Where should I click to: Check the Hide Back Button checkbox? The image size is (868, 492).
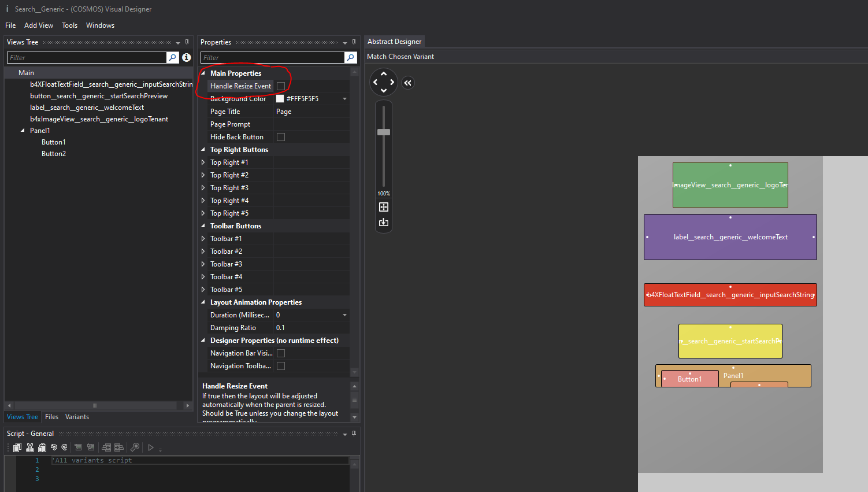pos(281,137)
